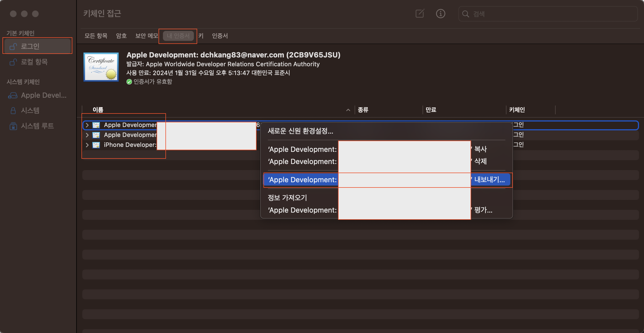
Task: Select the 시스템 루트 keychain
Action: pyautogui.click(x=37, y=126)
